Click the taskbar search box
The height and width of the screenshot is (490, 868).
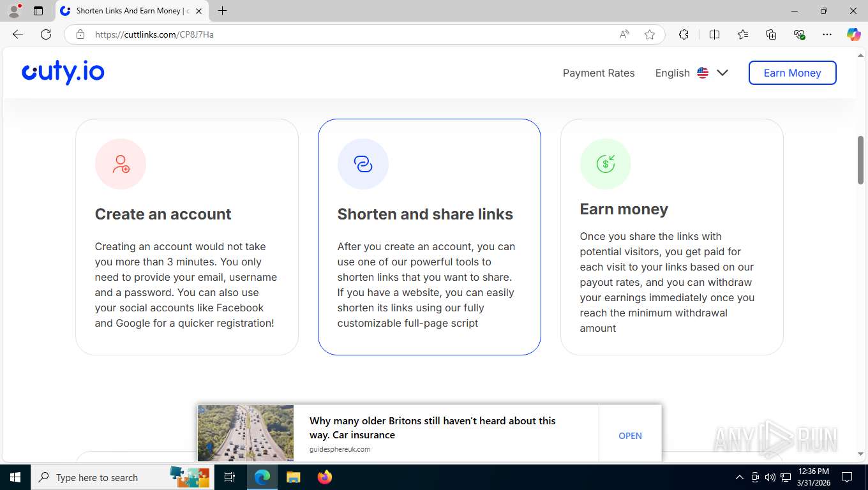point(122,477)
